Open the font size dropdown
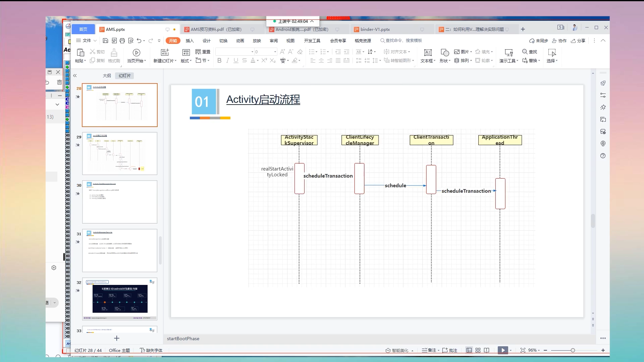 (275, 52)
